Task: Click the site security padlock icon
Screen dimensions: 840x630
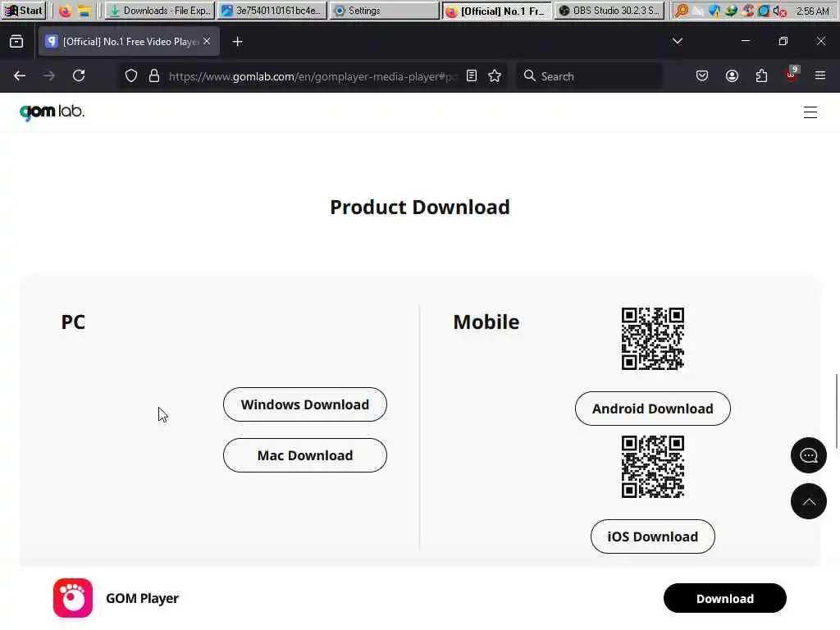Action: point(154,76)
